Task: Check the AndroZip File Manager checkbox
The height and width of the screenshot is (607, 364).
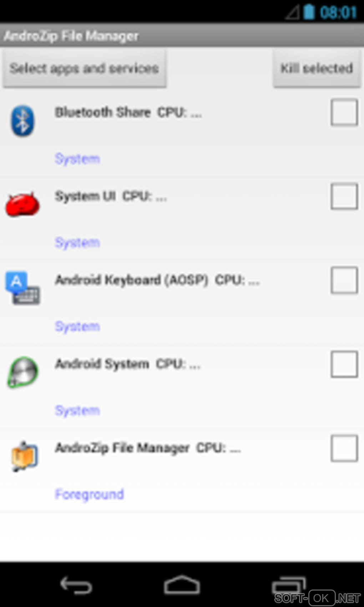Action: 344,448
